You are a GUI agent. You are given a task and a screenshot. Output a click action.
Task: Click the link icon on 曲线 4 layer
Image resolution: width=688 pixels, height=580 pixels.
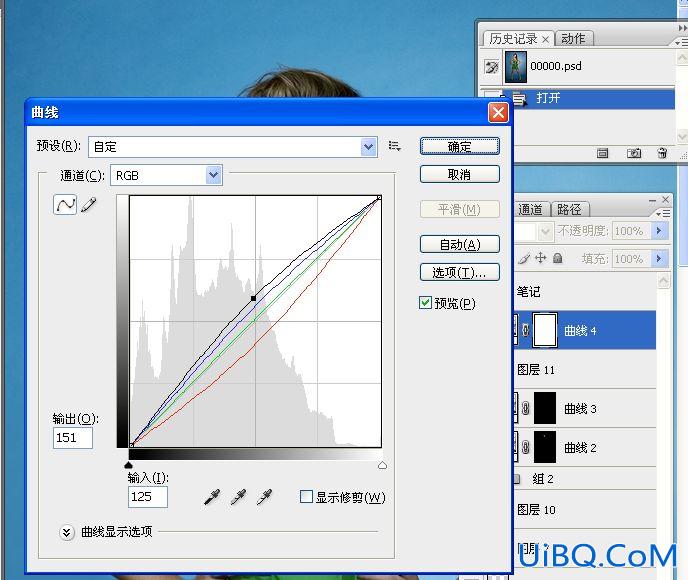coord(526,330)
